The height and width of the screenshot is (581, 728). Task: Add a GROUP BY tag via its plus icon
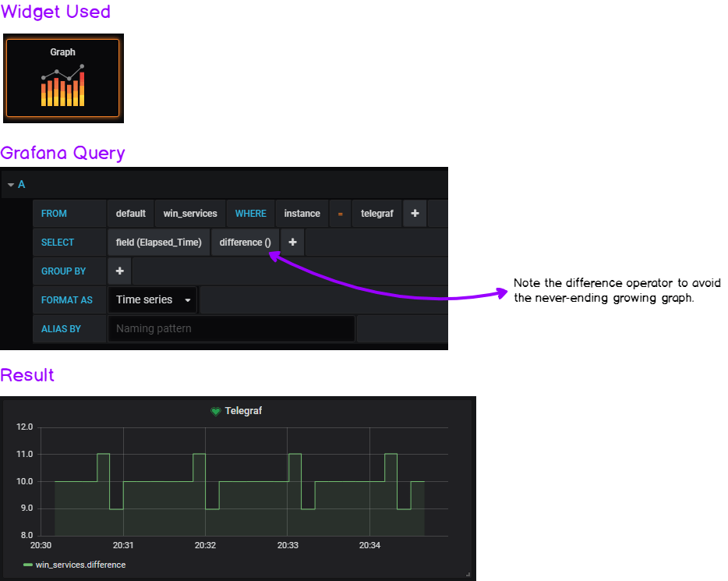pyautogui.click(x=118, y=271)
